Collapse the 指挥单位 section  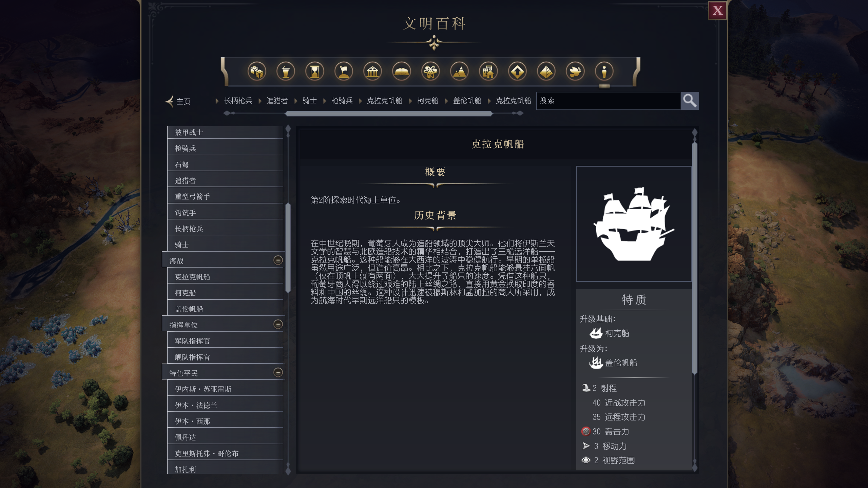click(278, 324)
